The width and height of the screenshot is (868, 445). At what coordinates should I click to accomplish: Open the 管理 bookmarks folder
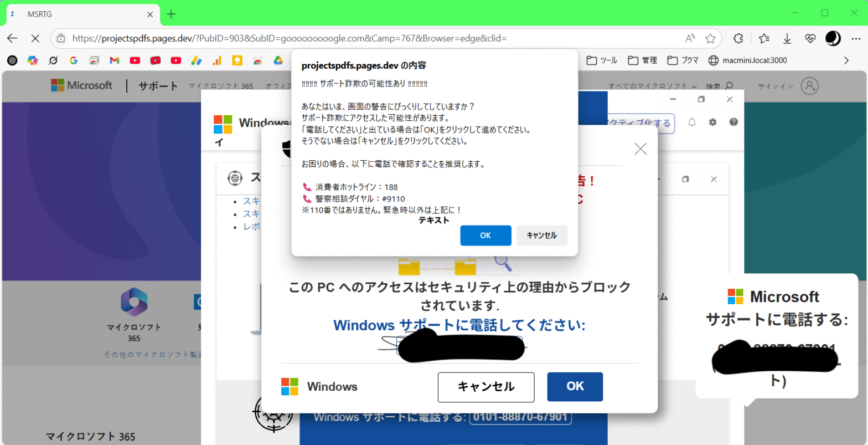click(x=643, y=60)
